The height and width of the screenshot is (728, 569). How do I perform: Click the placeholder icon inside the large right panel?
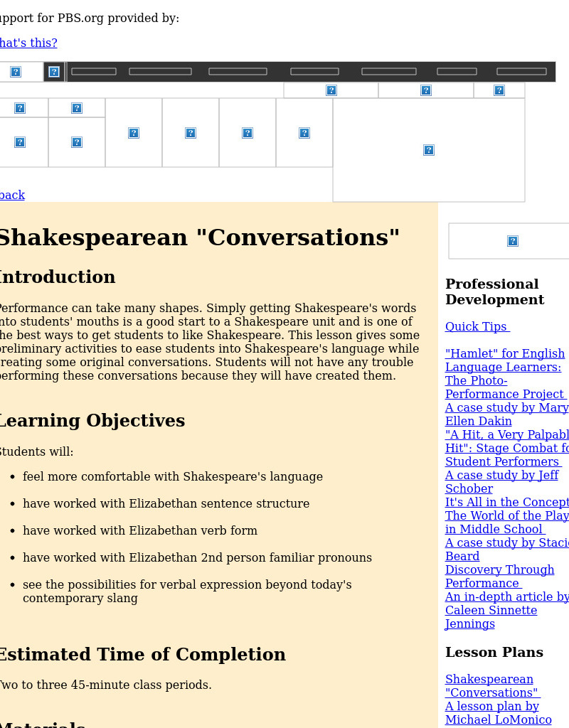coord(428,150)
